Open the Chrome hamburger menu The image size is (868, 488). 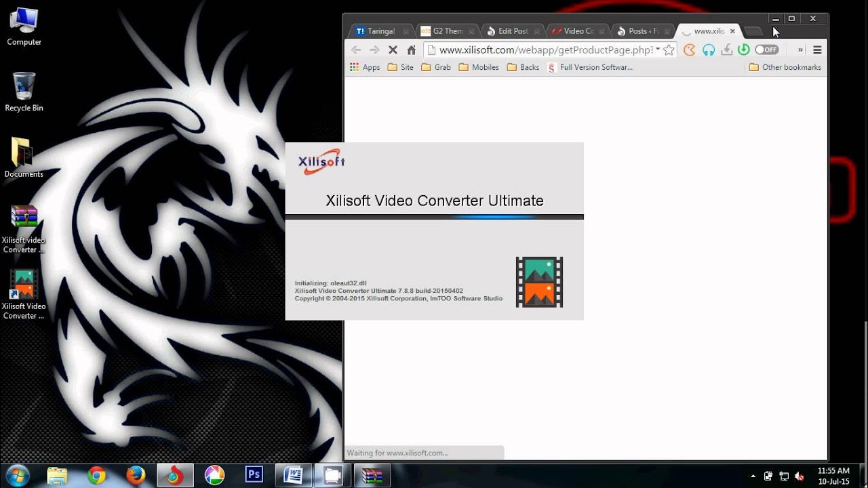click(x=817, y=49)
